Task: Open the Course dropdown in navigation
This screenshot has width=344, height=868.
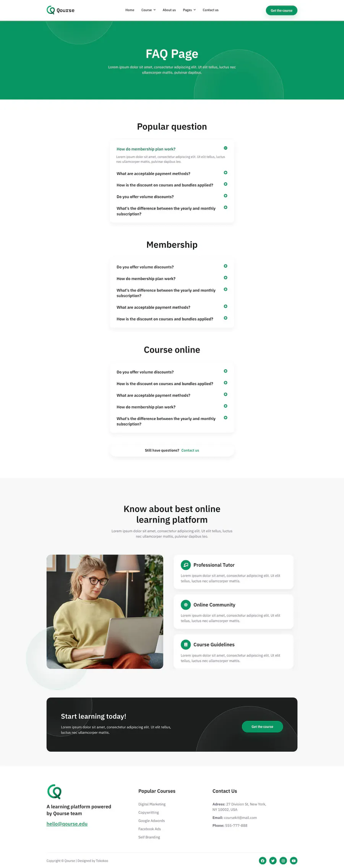Action: coord(148,10)
